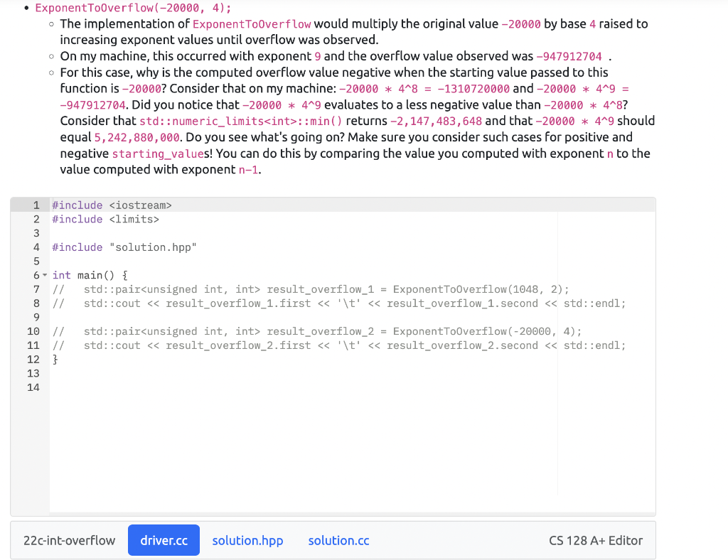The image size is (728, 560).
Task: Switch to the solution.hpp tab
Action: [x=247, y=540]
